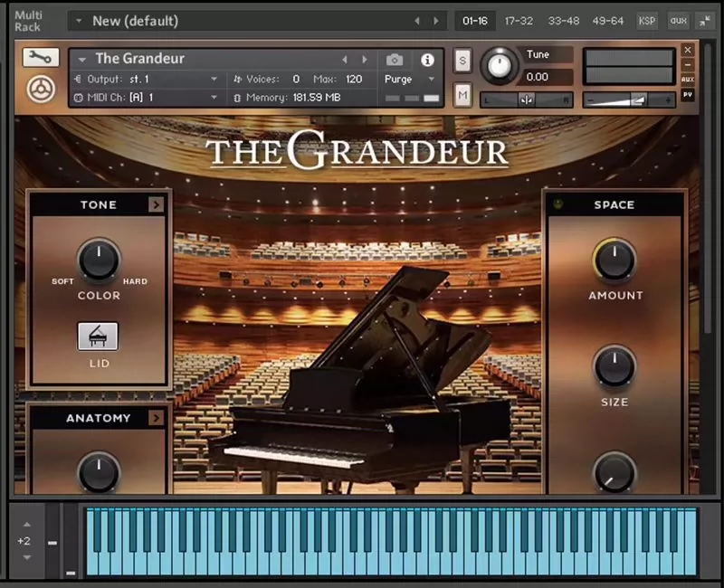Go to previous instrument in The Grandeur header

click(x=345, y=60)
